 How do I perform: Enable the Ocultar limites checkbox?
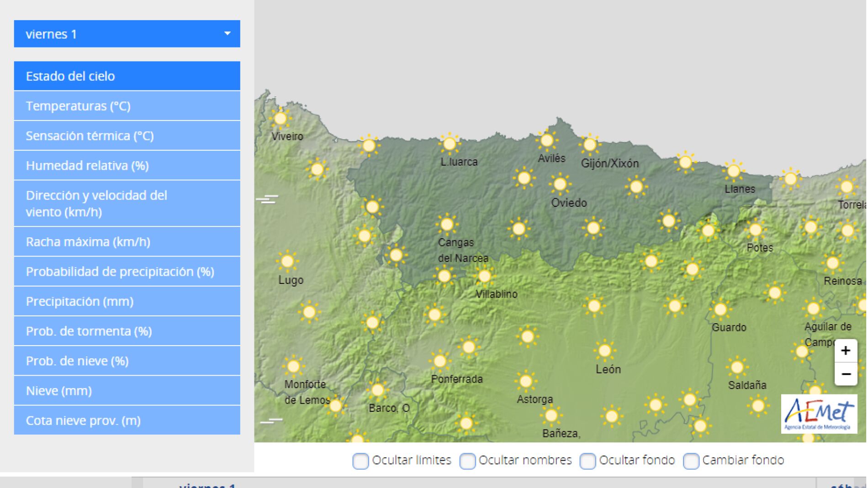(360, 461)
